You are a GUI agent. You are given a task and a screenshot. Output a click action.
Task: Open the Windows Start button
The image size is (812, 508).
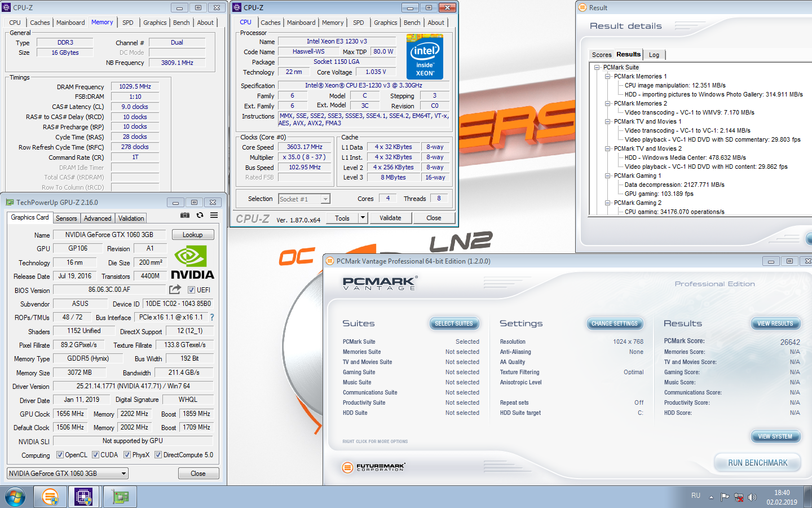coord(15,498)
